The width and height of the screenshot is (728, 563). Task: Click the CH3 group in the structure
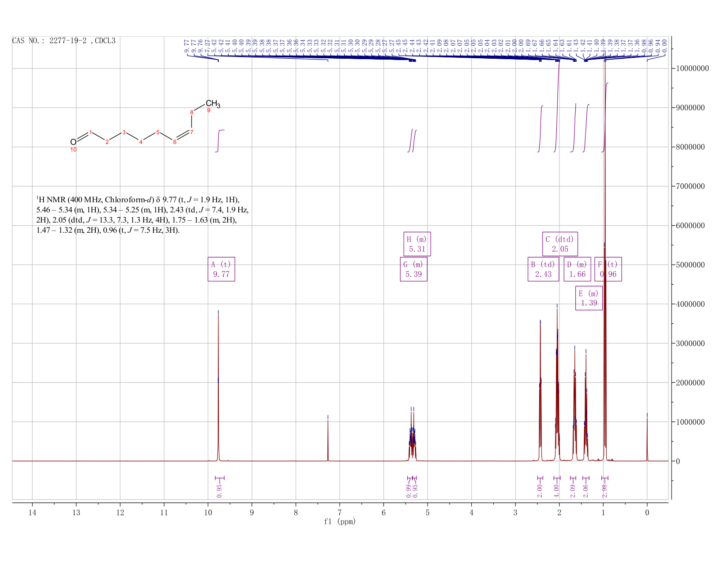pyautogui.click(x=213, y=104)
